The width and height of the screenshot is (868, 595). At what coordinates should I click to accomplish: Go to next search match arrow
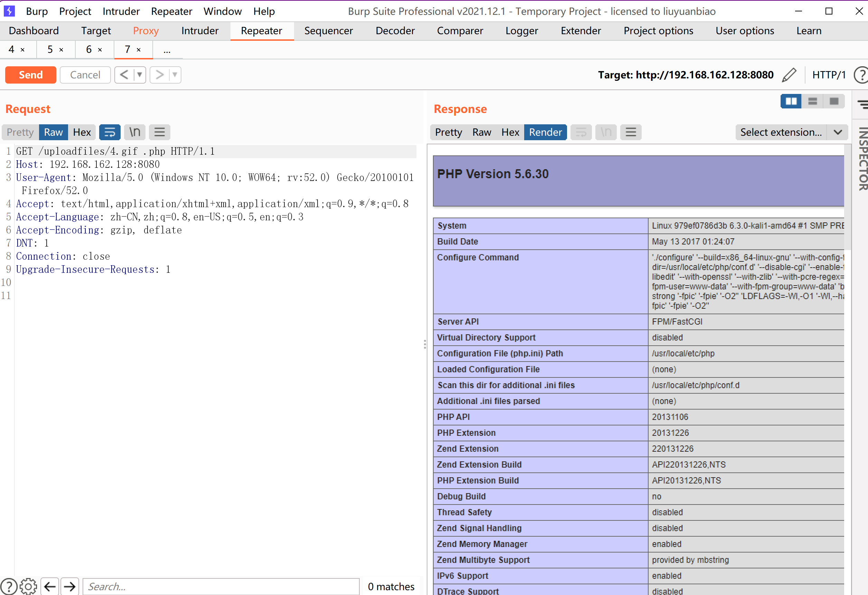[x=70, y=586]
